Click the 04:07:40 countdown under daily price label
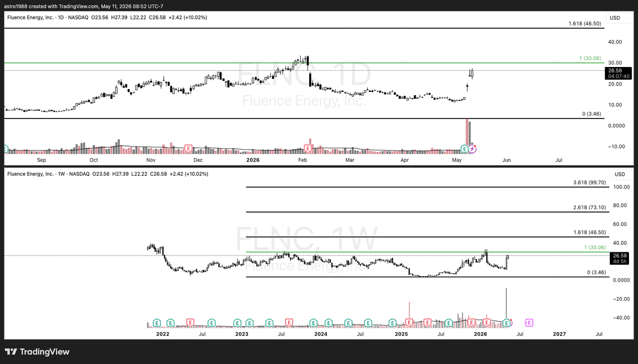This screenshot has width=638, height=364. (x=618, y=77)
